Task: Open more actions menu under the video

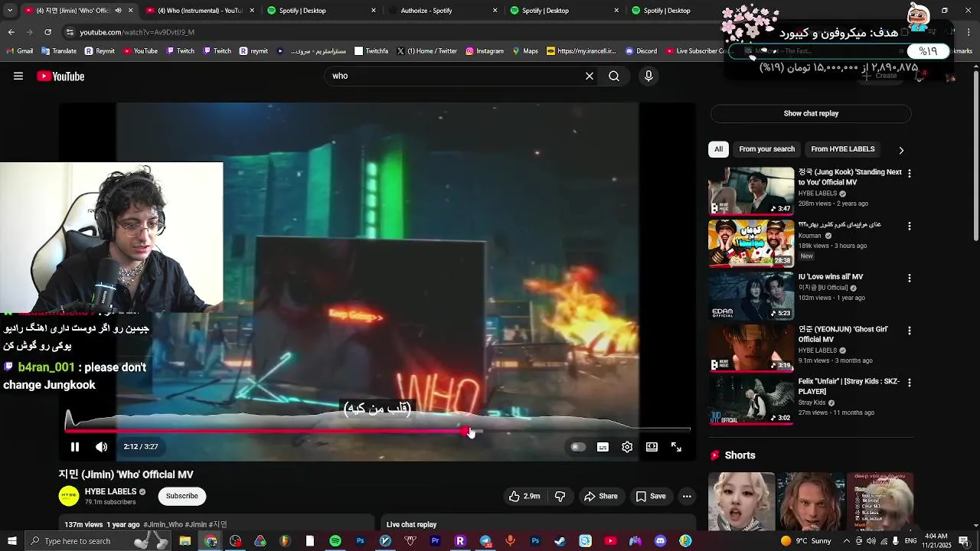Action: pyautogui.click(x=687, y=496)
